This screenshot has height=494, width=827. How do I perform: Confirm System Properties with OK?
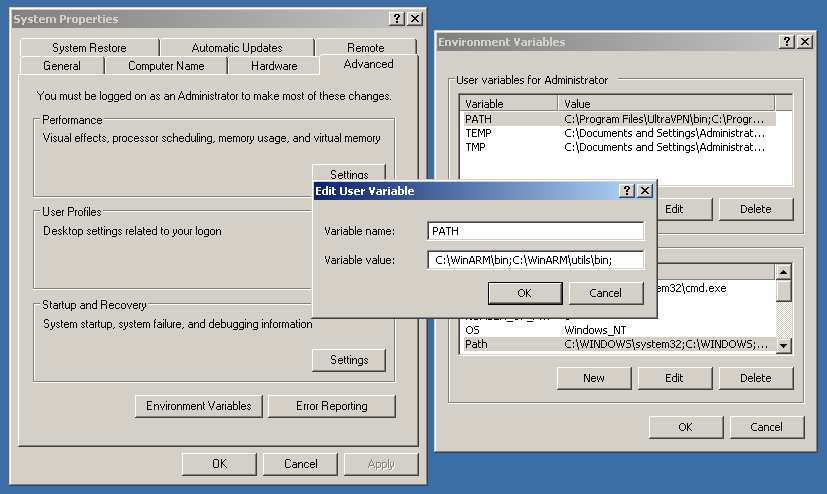pos(219,464)
